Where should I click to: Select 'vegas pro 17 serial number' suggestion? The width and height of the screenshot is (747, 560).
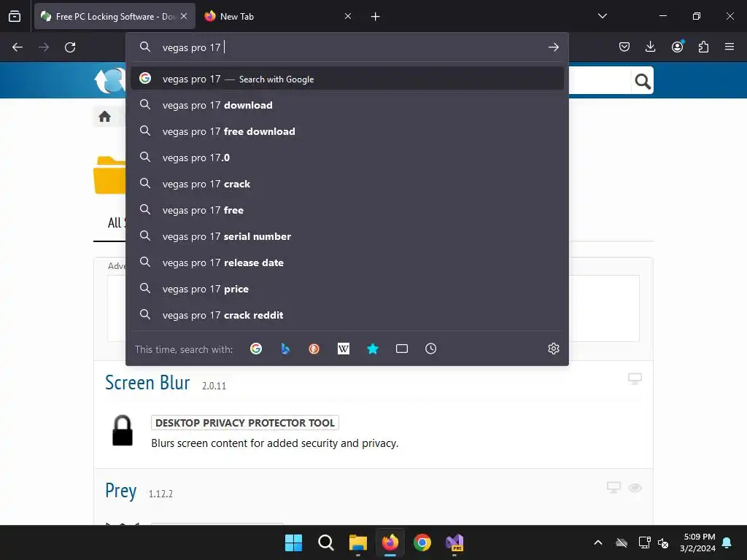[347, 236]
